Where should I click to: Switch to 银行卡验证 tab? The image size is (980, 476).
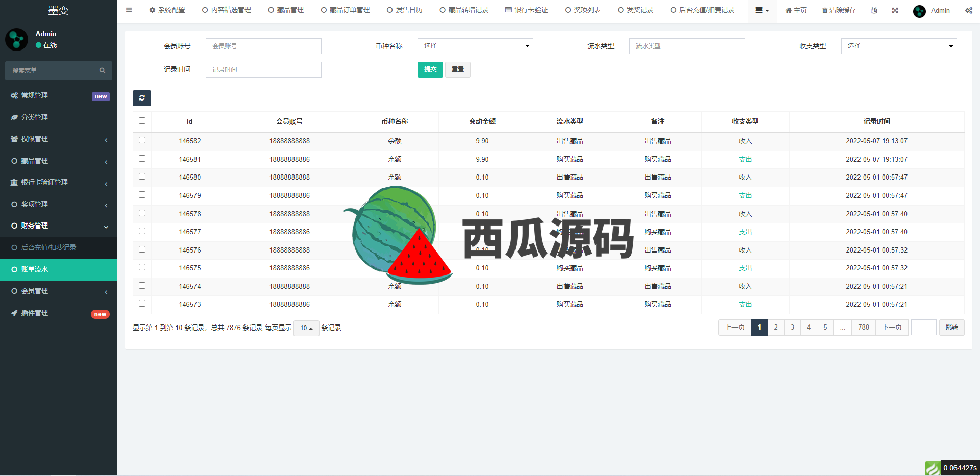(526, 10)
